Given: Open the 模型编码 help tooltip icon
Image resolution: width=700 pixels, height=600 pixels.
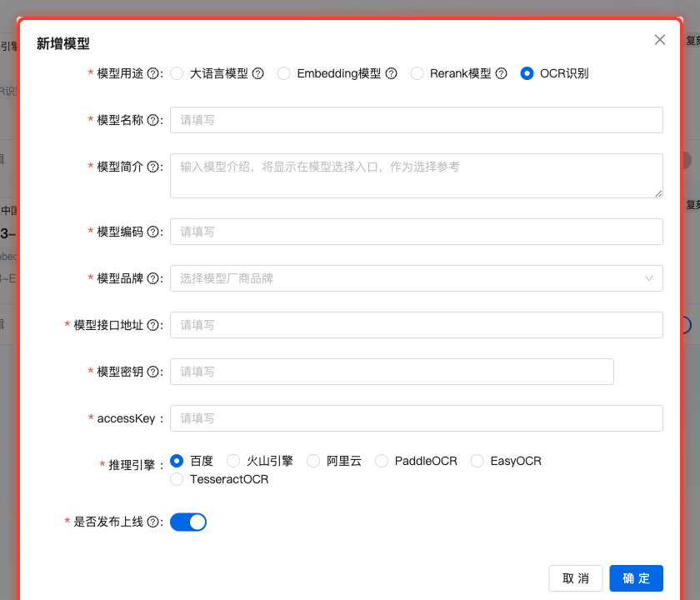Looking at the screenshot, I should tap(153, 232).
